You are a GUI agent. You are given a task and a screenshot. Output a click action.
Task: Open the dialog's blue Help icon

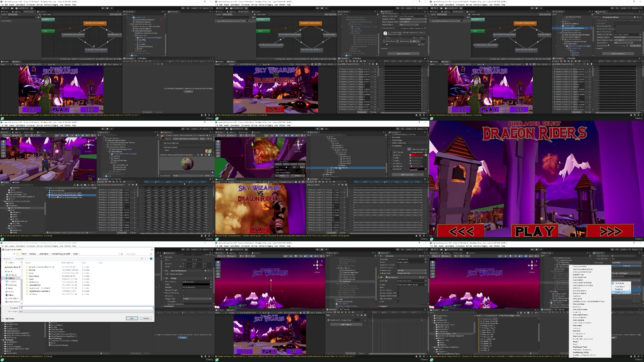(151, 259)
